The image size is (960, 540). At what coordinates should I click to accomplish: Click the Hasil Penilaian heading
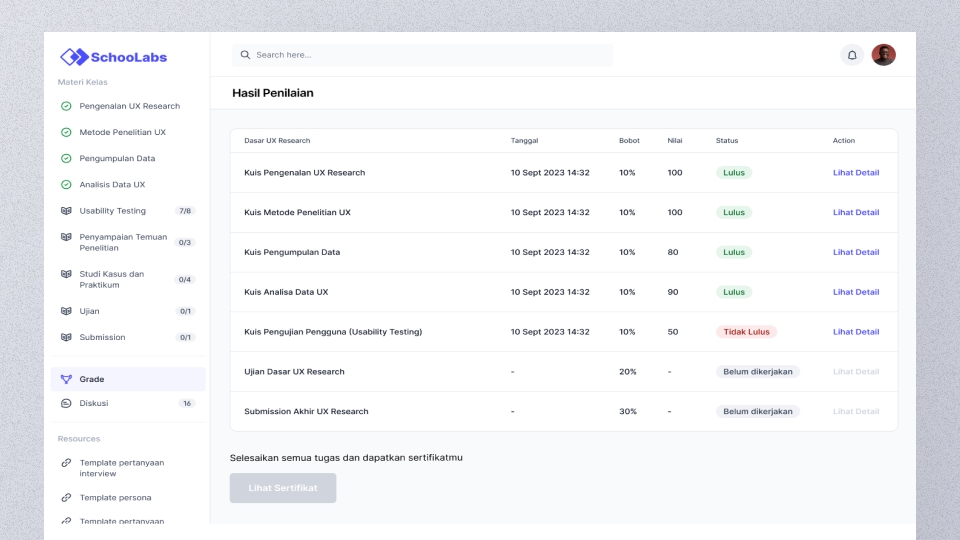coord(272,93)
